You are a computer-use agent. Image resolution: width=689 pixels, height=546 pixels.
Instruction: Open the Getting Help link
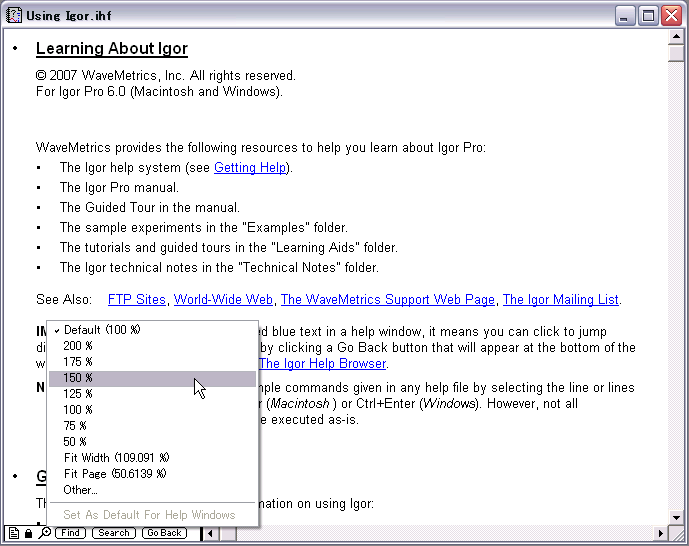(x=250, y=168)
